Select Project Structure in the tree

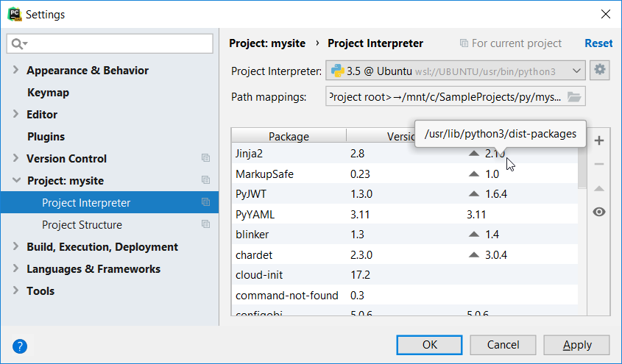[x=82, y=225]
